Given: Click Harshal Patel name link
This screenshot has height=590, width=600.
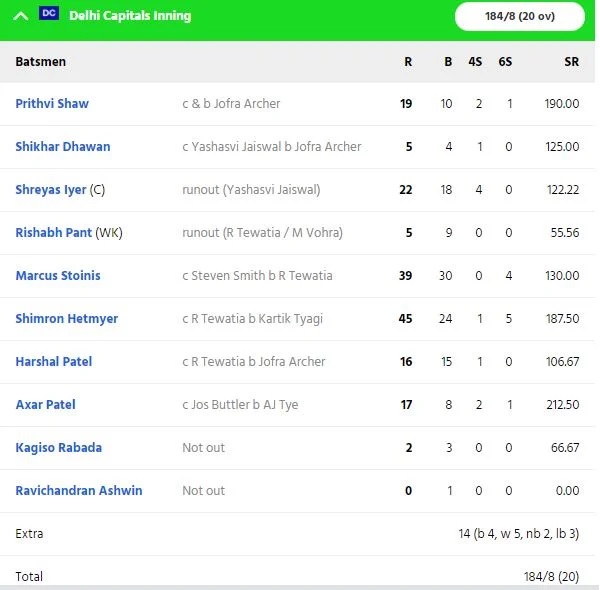Looking at the screenshot, I should [x=54, y=362].
